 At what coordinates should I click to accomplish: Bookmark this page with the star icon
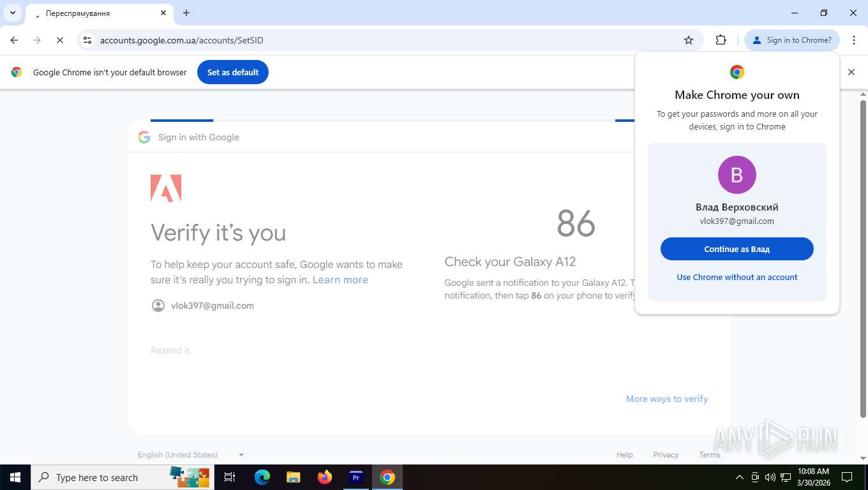point(689,40)
